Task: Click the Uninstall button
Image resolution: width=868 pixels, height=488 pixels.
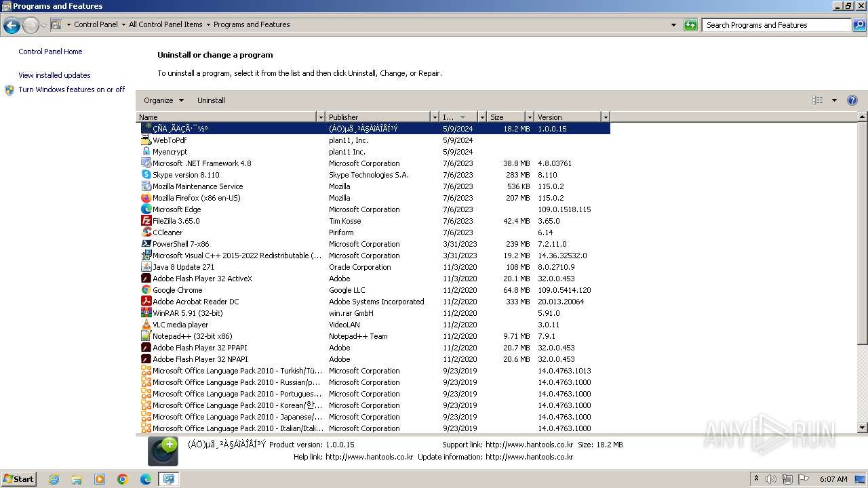Action: [211, 100]
